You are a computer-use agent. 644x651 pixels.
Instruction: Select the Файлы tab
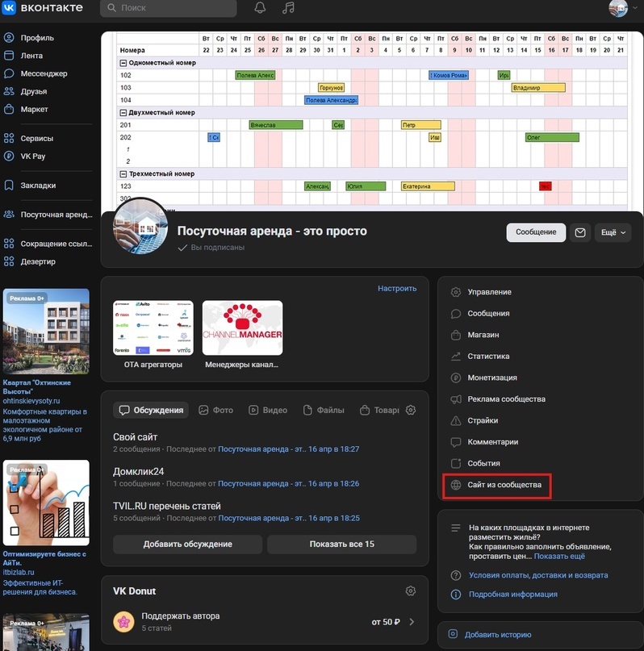(x=324, y=410)
